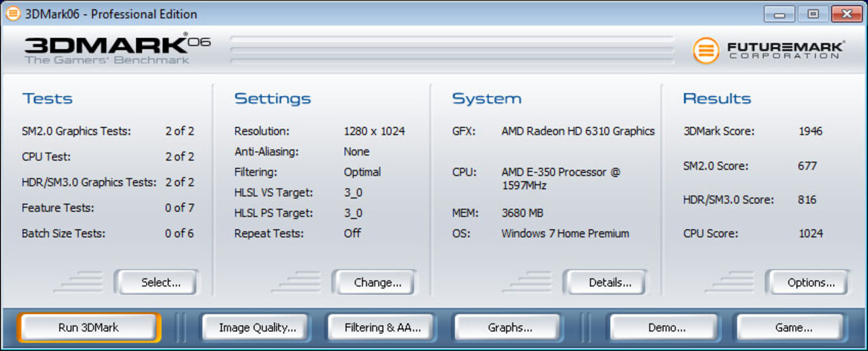The width and height of the screenshot is (868, 351).
Task: Start benchmark with Run 3DMark
Action: pyautogui.click(x=88, y=327)
